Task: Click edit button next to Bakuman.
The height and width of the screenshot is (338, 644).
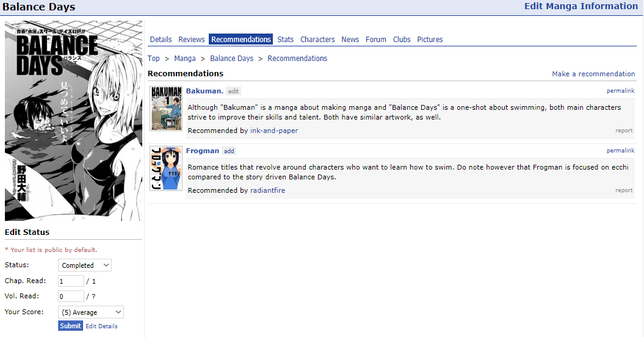Action: (x=233, y=91)
